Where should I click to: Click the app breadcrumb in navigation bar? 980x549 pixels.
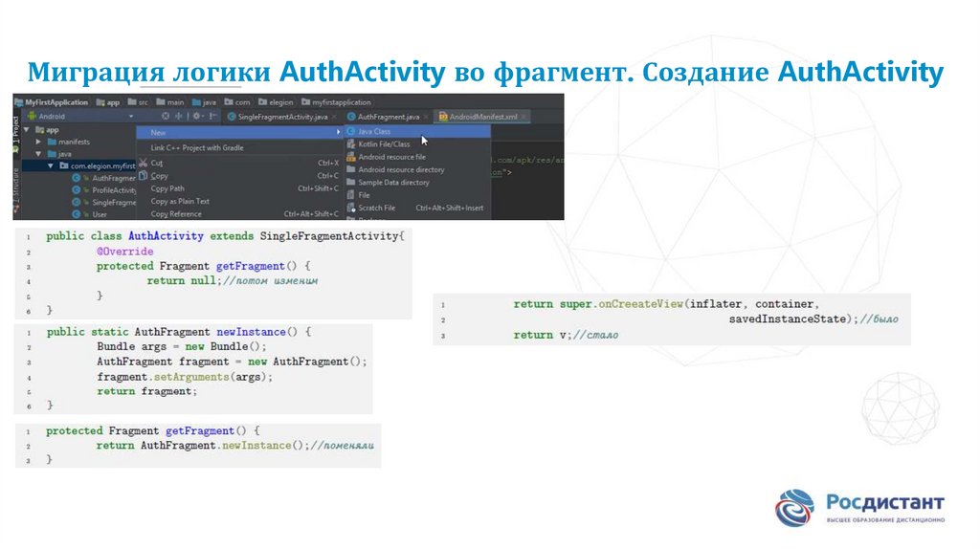(x=107, y=102)
